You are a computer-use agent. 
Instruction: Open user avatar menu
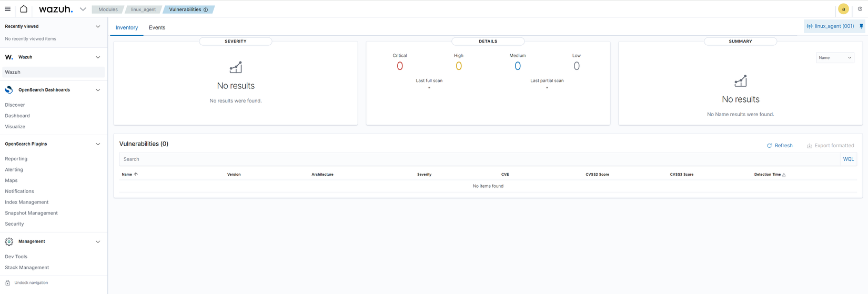click(843, 9)
